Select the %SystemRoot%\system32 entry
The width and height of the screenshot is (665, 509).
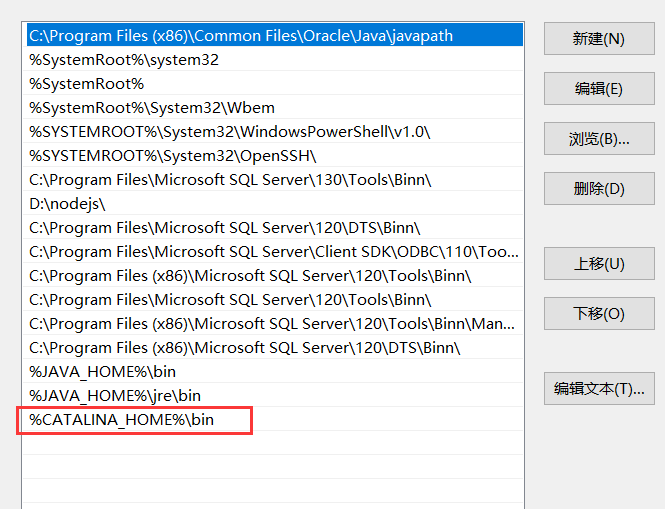click(x=124, y=60)
